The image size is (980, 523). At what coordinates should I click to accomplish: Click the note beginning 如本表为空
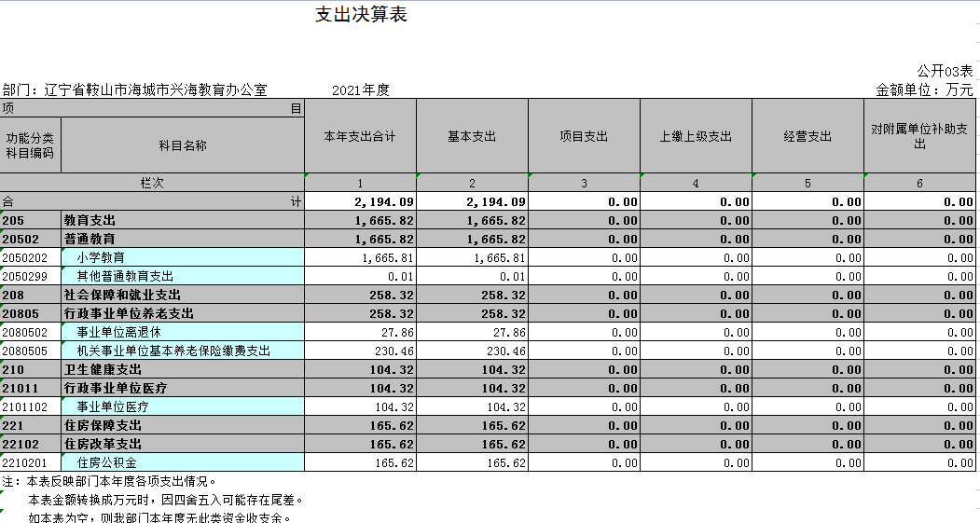[159, 517]
